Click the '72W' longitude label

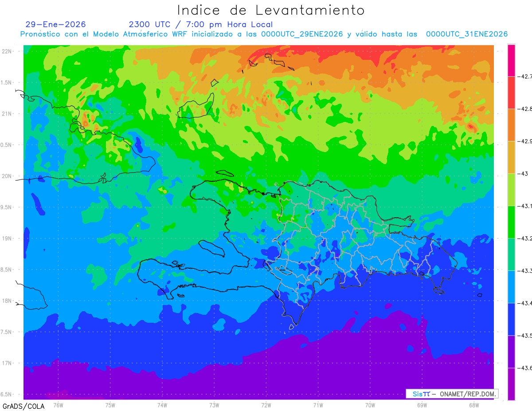click(x=266, y=405)
